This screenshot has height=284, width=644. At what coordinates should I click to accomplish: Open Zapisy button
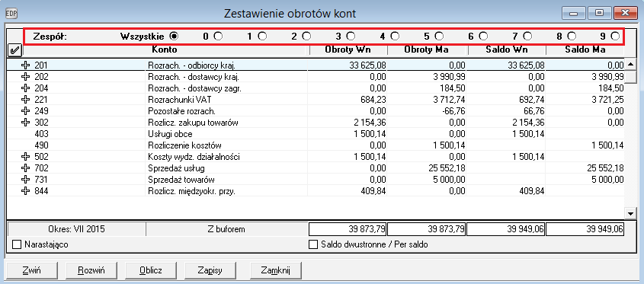pyautogui.click(x=210, y=270)
